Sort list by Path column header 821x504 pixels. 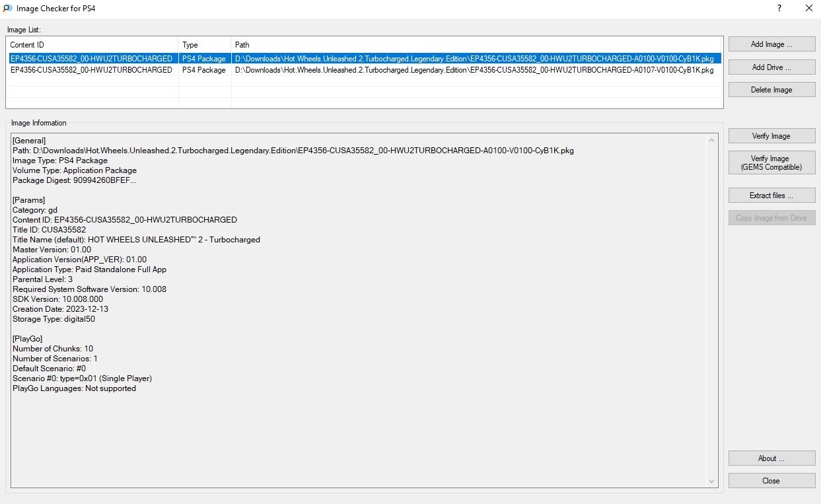tap(476, 45)
